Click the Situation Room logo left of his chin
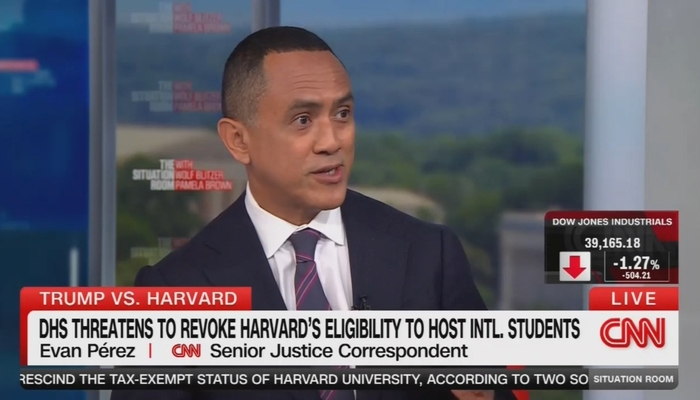 click(x=182, y=175)
